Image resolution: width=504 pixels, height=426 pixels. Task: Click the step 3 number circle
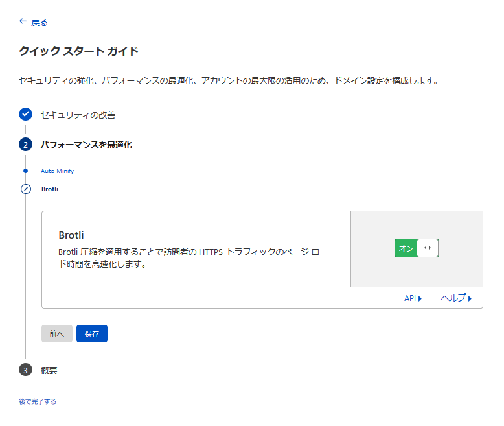point(25,370)
